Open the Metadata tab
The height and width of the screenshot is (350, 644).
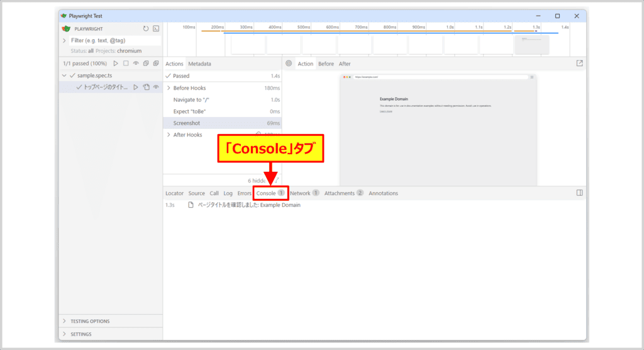pos(199,64)
